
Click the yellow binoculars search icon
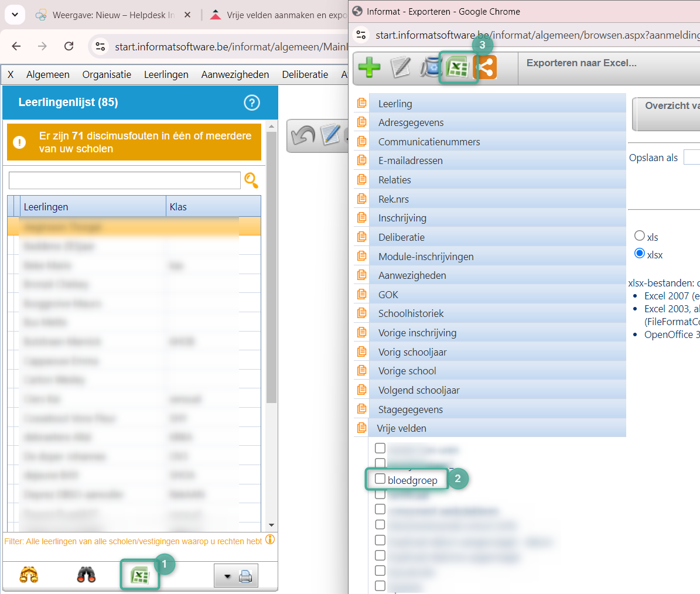(29, 576)
